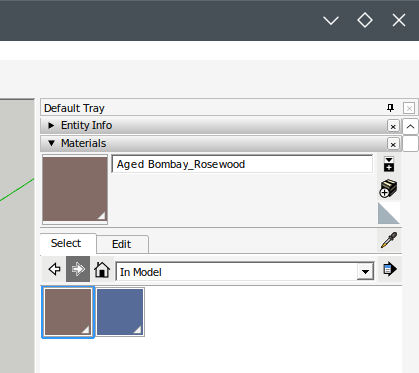
Task: Click the window dropdown chevron in the title bar
Action: click(331, 20)
